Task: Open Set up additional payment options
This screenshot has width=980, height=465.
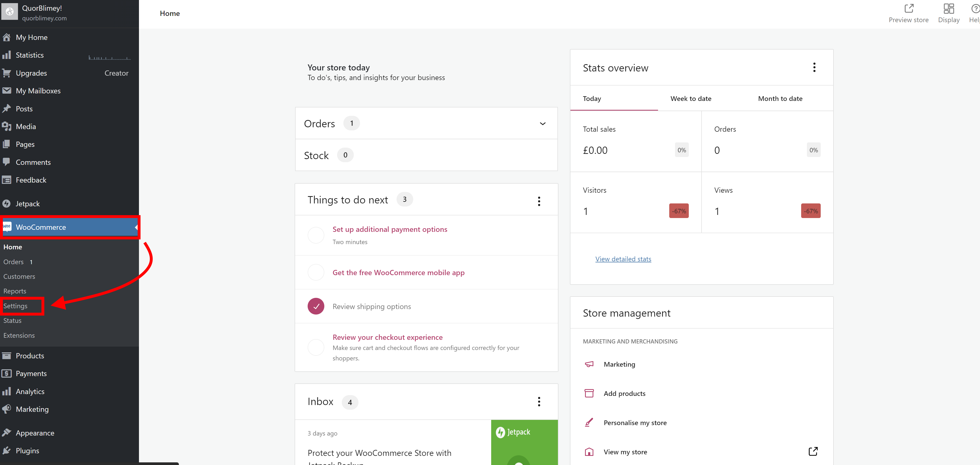Action: click(389, 229)
